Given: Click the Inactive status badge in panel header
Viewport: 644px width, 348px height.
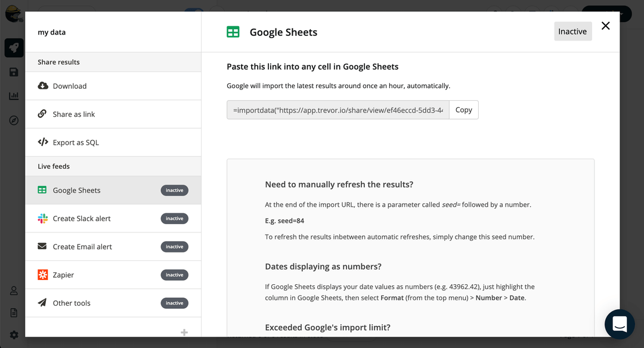Looking at the screenshot, I should tap(572, 31).
